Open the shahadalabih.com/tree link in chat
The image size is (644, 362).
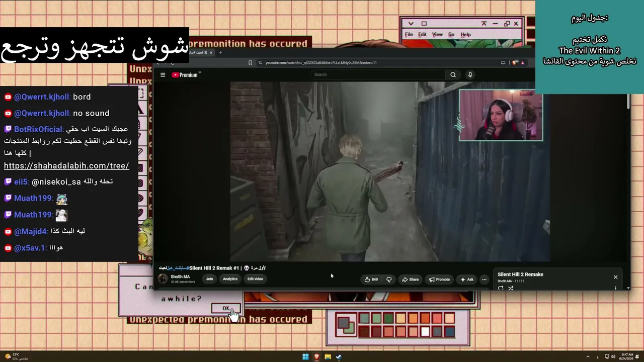[x=66, y=166]
